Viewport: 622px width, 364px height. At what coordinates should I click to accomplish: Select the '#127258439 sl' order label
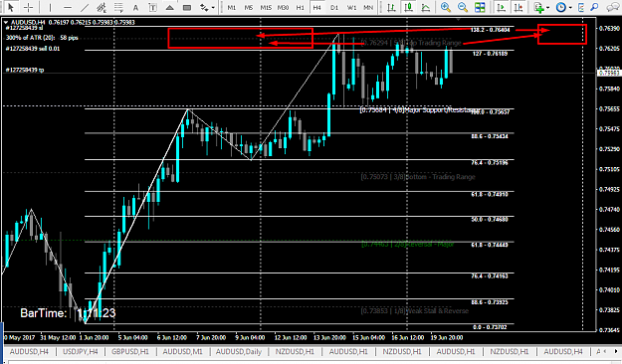24,28
